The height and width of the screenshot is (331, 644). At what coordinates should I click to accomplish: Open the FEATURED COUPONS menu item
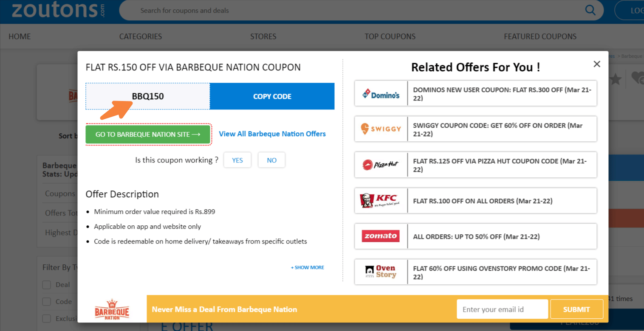[x=540, y=36]
